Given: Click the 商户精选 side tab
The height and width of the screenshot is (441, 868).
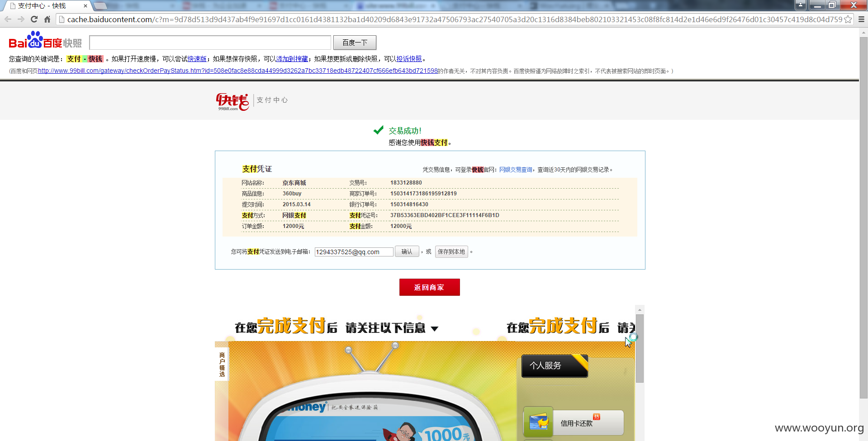Looking at the screenshot, I should [222, 364].
